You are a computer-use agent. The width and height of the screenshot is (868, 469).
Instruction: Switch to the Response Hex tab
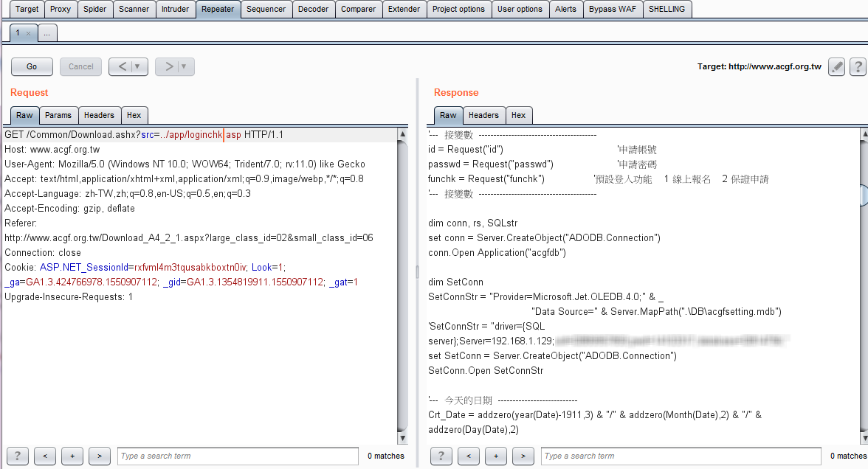pos(519,115)
